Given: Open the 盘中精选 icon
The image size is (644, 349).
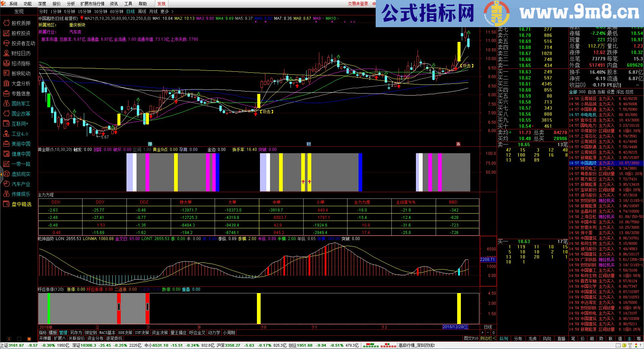Looking at the screenshot, I should tap(6, 204).
